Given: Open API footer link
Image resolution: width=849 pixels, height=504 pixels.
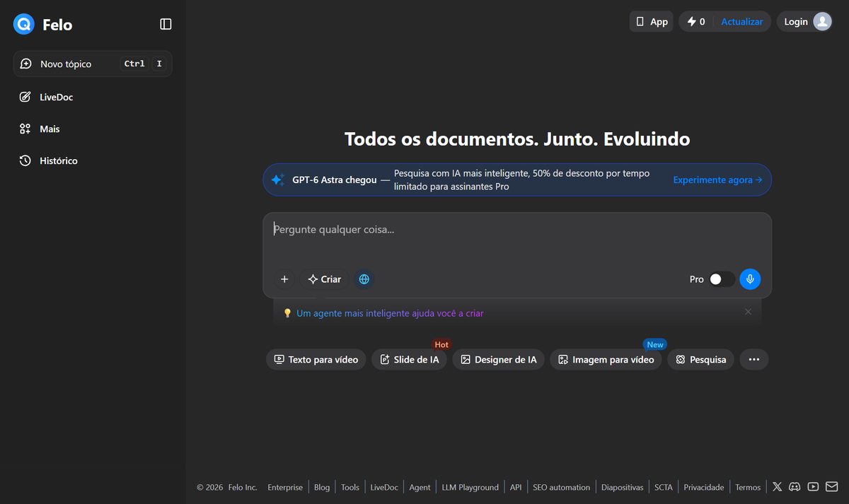Looking at the screenshot, I should click(516, 487).
